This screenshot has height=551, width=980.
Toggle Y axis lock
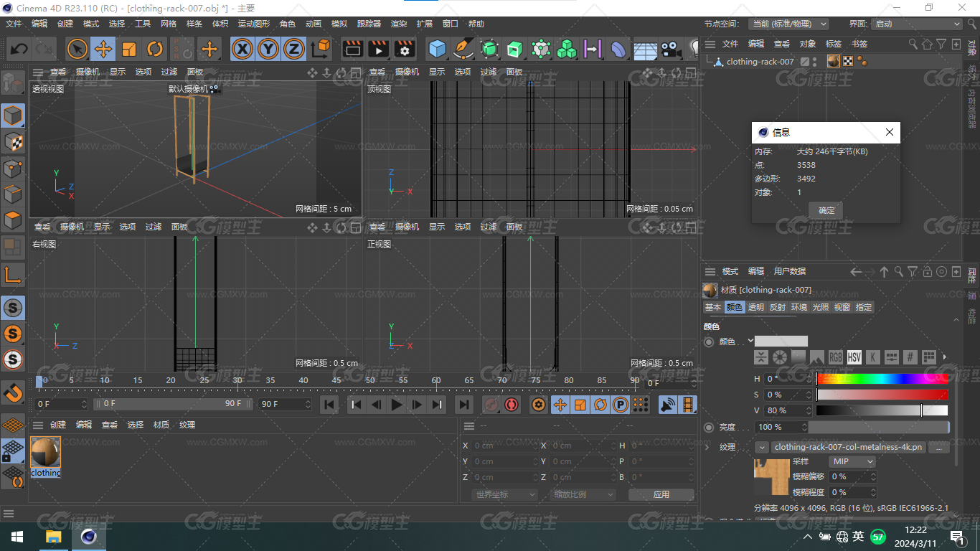point(268,49)
